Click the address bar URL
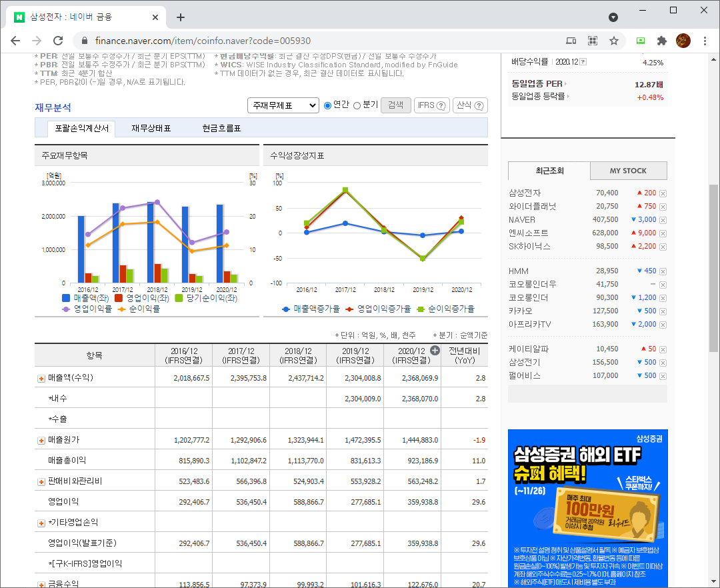The height and width of the screenshot is (588, 720). 203,41
